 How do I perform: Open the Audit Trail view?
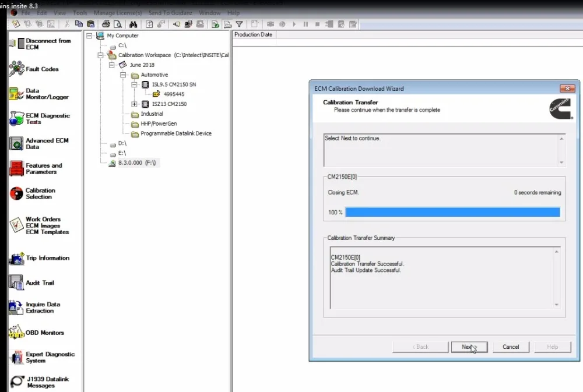tap(32, 282)
